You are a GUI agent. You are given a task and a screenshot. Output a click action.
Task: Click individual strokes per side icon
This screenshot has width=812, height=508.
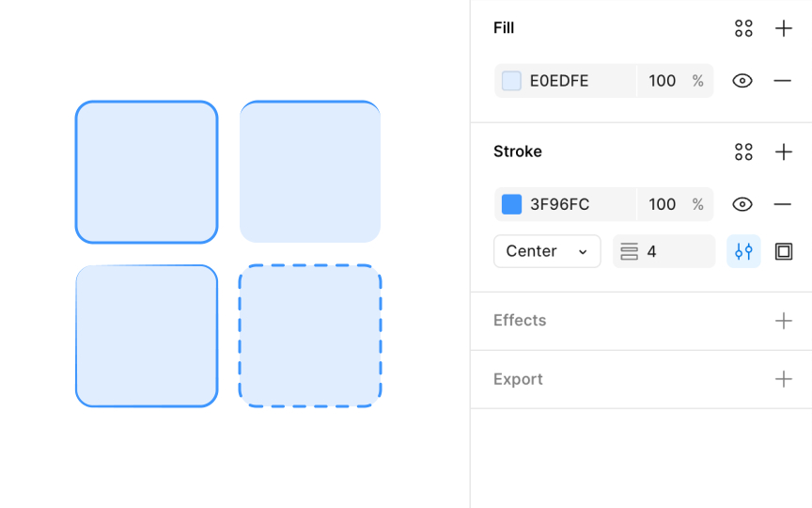pos(784,251)
